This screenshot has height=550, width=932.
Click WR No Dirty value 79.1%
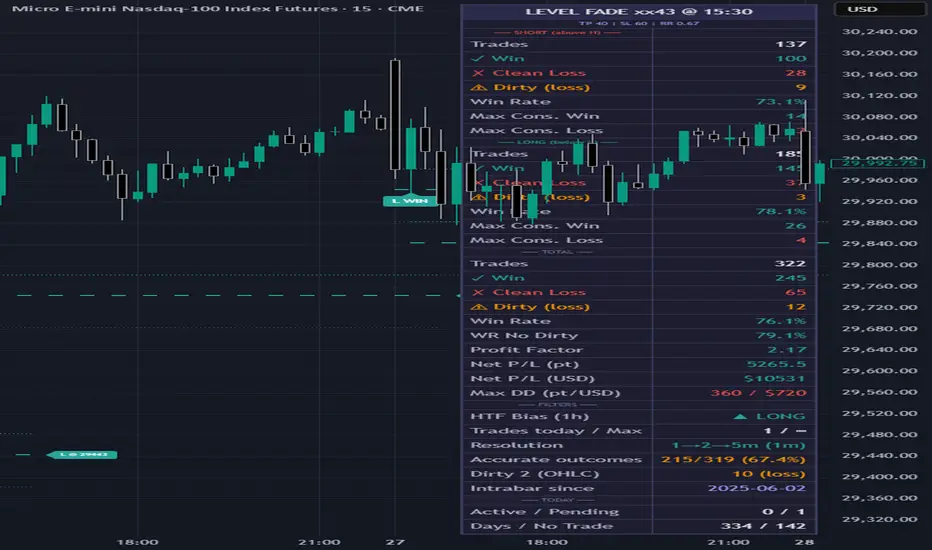click(x=780, y=335)
